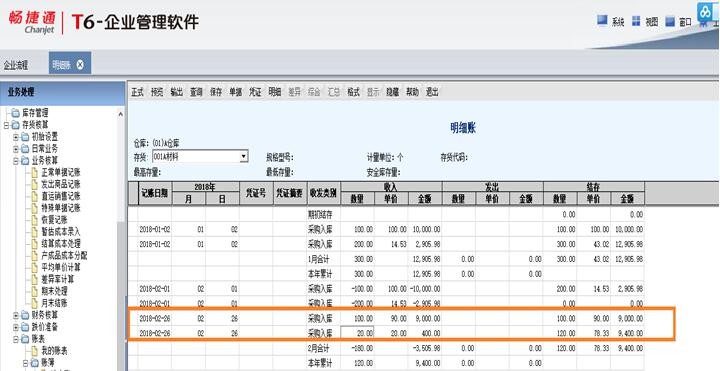Open the 窗口 window icon

click(x=670, y=21)
